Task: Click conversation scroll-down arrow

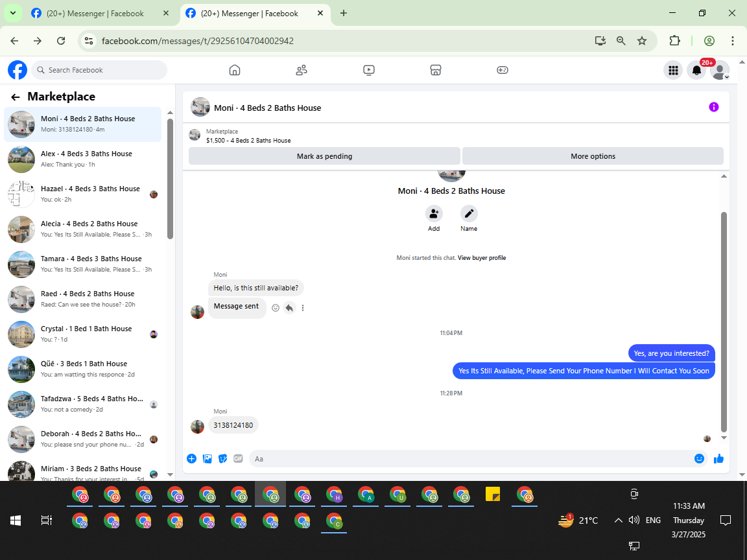Action: (724, 437)
